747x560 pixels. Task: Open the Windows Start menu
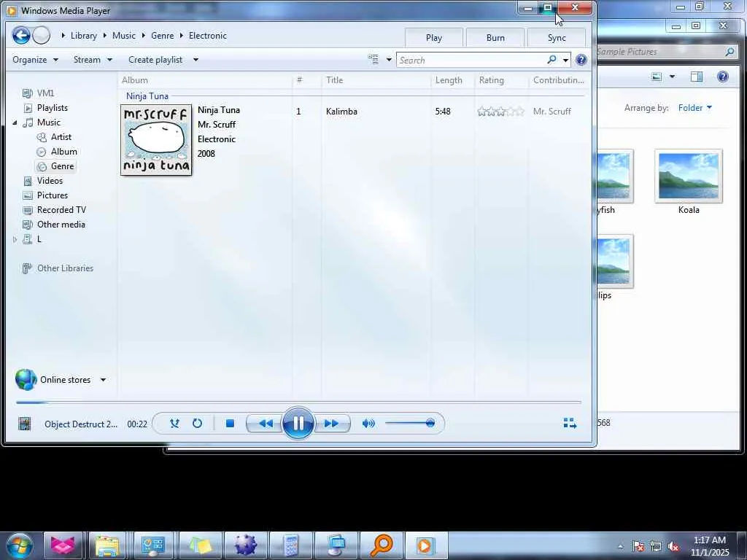[19, 545]
